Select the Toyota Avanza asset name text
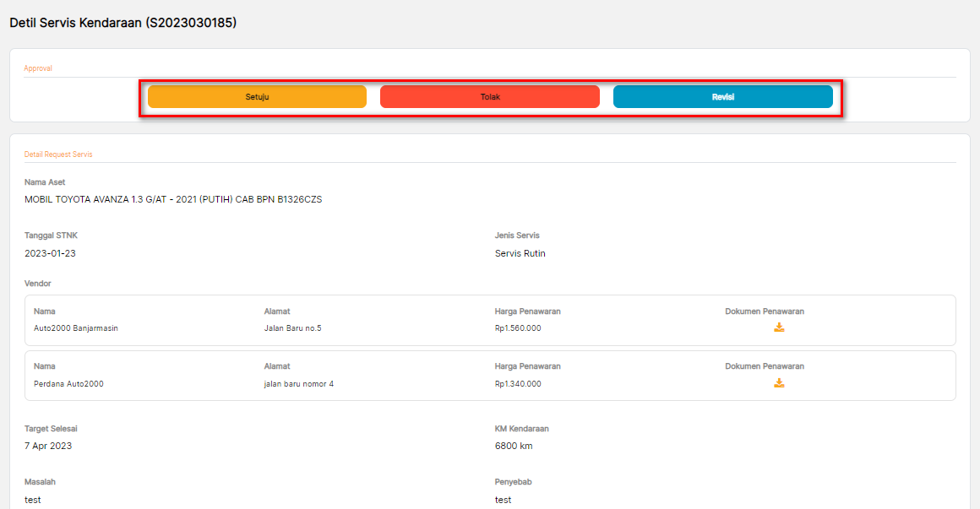The width and height of the screenshot is (980, 509). (x=173, y=200)
